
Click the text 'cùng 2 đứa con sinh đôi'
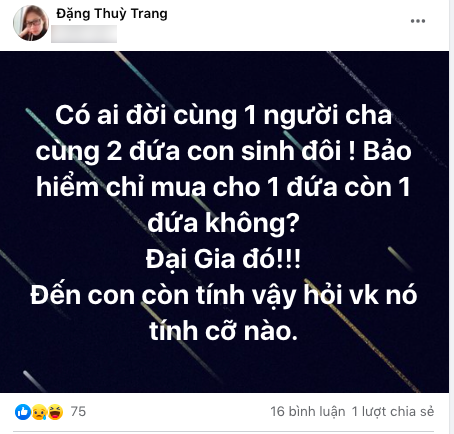pyautogui.click(x=189, y=152)
